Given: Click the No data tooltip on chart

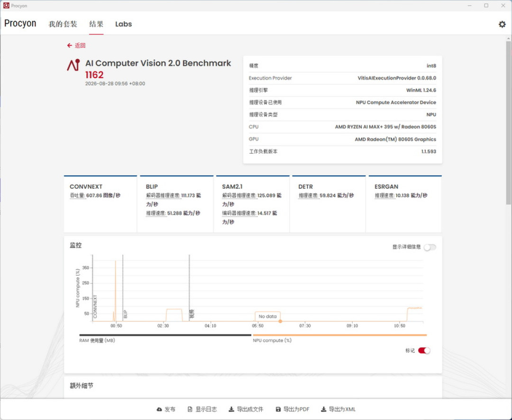Looking at the screenshot, I should [268, 316].
